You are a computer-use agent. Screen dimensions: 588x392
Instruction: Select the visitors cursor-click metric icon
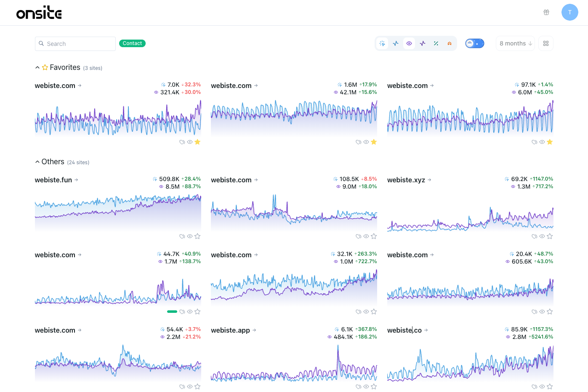(x=382, y=43)
